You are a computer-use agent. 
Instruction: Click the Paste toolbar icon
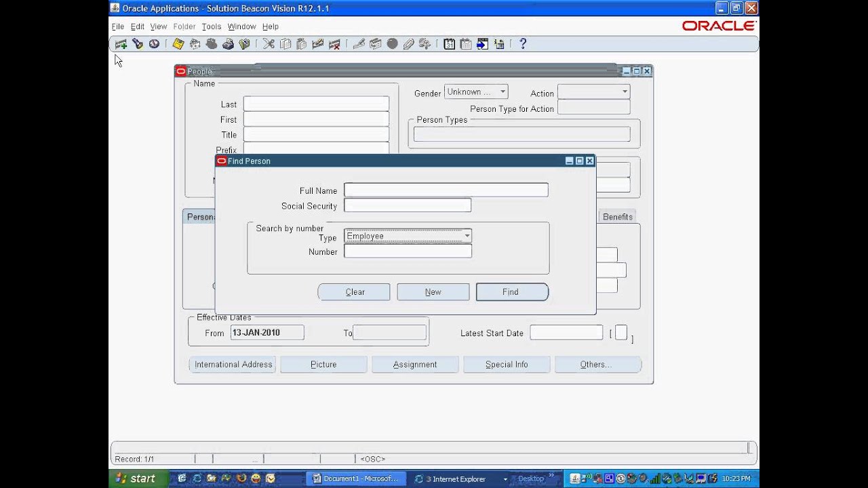click(x=302, y=44)
